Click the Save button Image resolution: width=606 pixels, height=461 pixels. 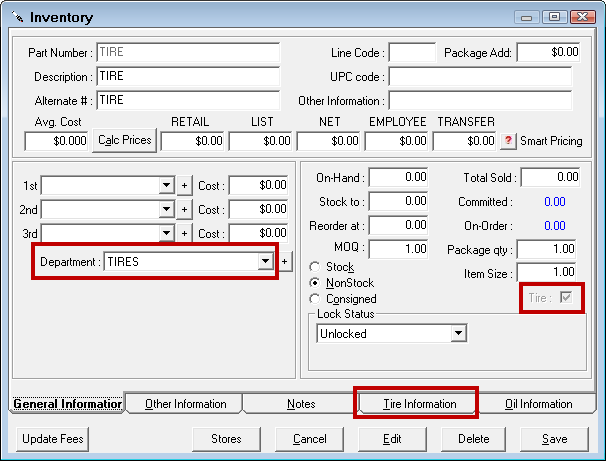[x=553, y=438]
